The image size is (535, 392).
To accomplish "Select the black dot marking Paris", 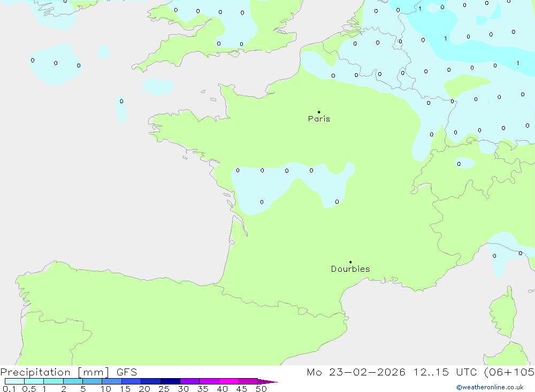I will [x=319, y=112].
